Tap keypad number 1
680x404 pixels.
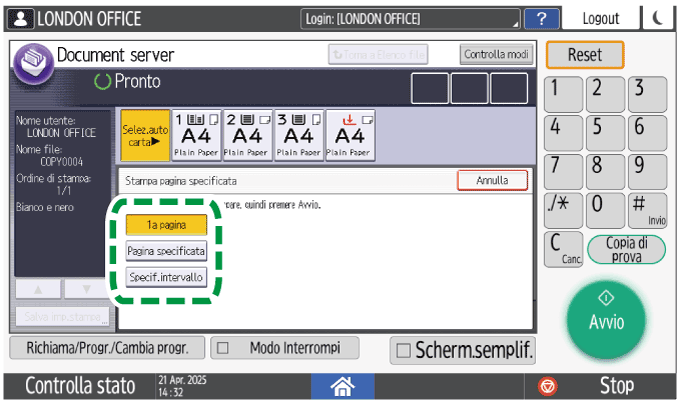tap(563, 94)
